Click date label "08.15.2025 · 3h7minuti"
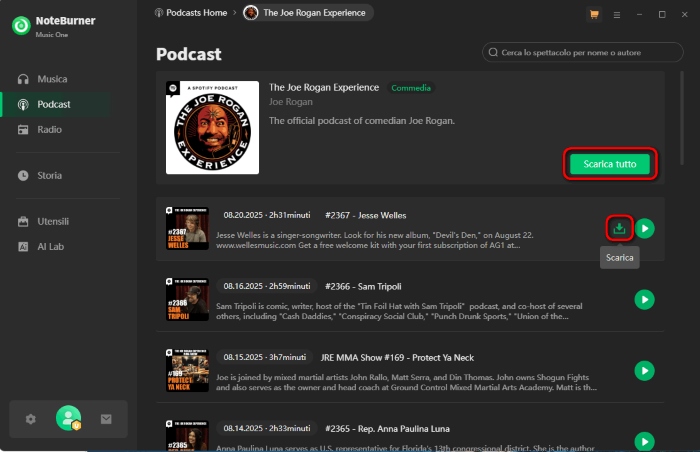 265,357
